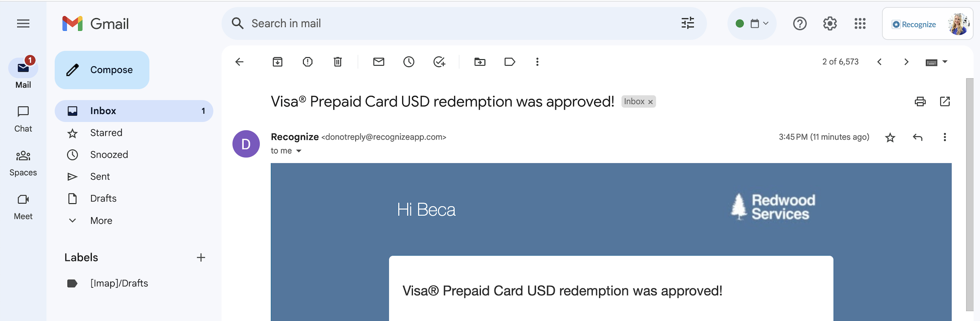Viewport: 980px width, 321px height.
Task: Apply a label using the label icon
Action: coord(510,62)
